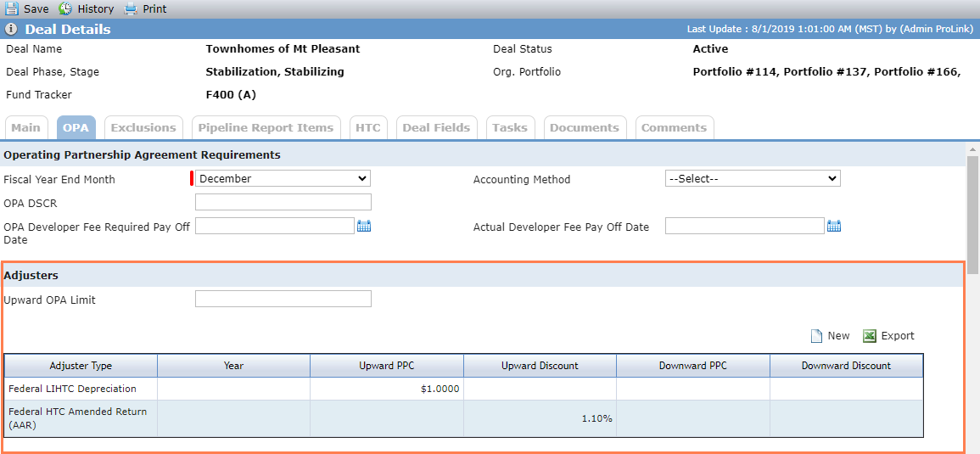Click the Export link above adjusters table
Image resolution: width=980 pixels, height=454 pixels.
[x=898, y=336]
